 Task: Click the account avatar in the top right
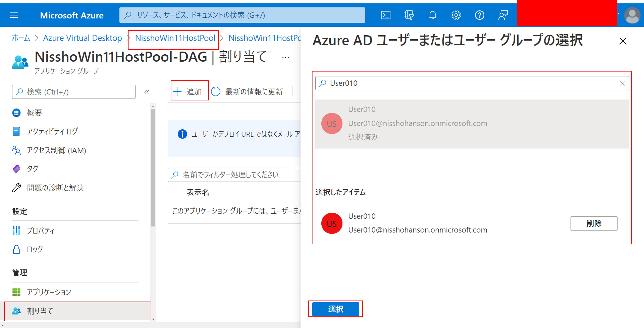632,15
